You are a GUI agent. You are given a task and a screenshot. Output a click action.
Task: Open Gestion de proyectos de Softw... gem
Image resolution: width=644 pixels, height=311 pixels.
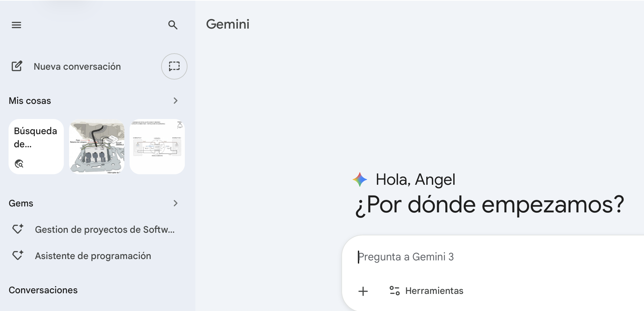pos(105,229)
